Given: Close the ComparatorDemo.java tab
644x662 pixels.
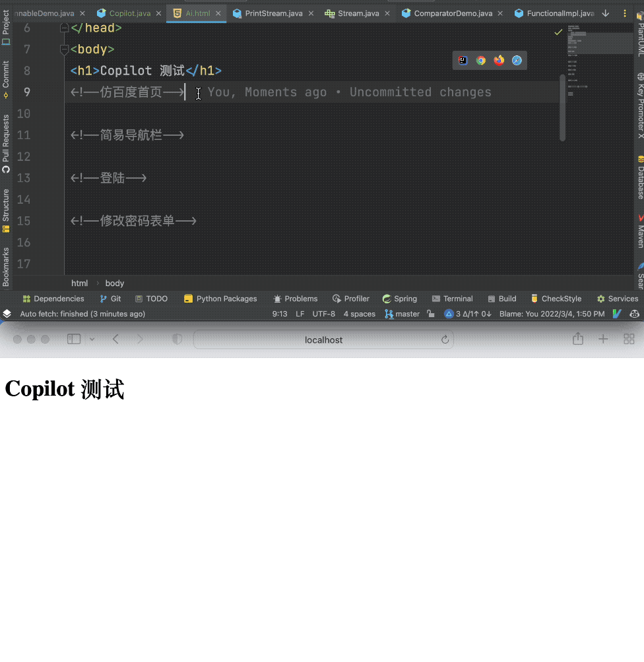Looking at the screenshot, I should 500,13.
